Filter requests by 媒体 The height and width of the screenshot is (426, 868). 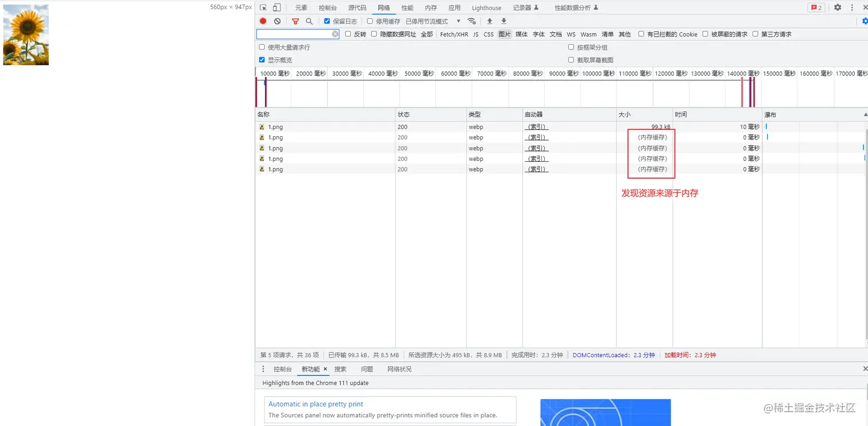522,34
